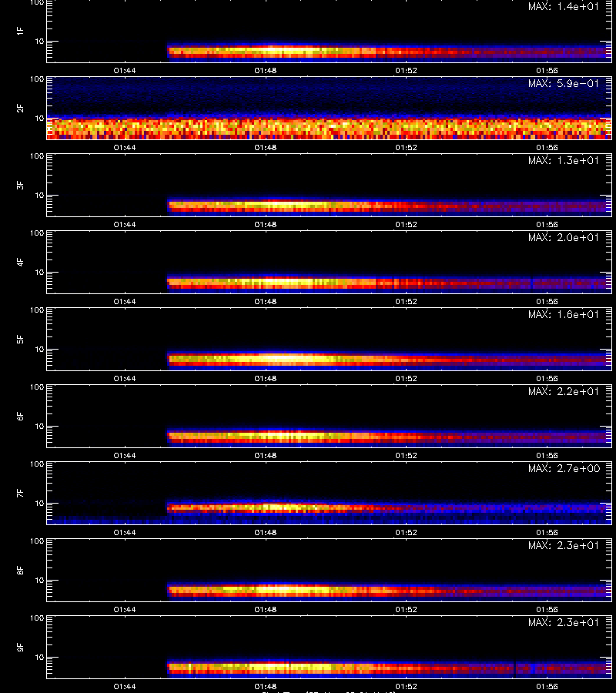Click the '01:56' time tick of panel 1F
The height and width of the screenshot is (693, 616).
[x=547, y=70]
